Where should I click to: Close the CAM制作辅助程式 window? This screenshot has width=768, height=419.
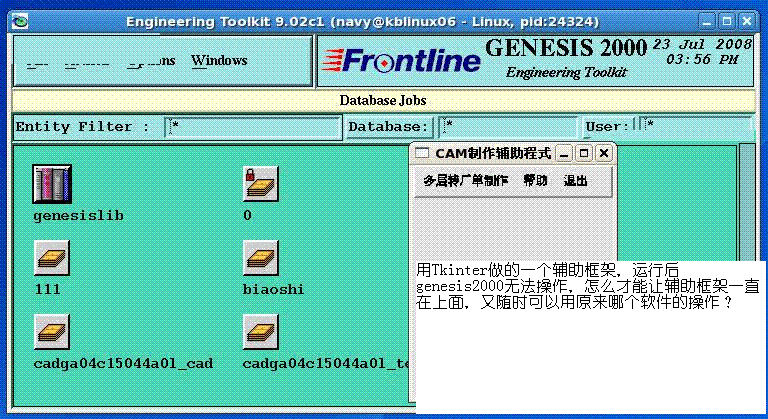point(604,154)
